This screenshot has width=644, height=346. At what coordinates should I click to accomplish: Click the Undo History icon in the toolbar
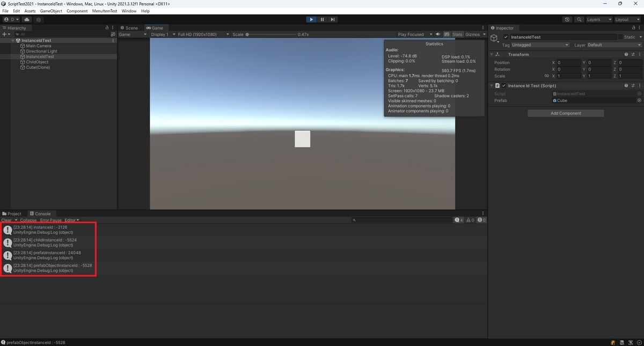click(567, 19)
